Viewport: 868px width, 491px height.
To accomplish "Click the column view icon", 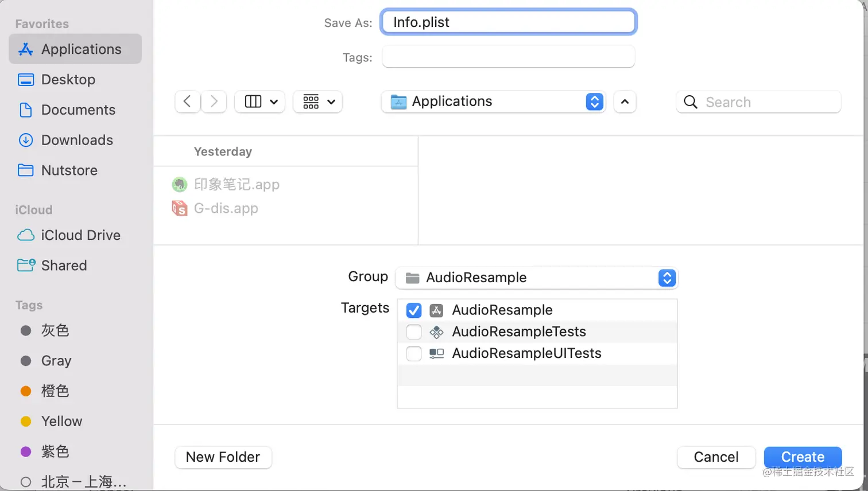I will (253, 102).
